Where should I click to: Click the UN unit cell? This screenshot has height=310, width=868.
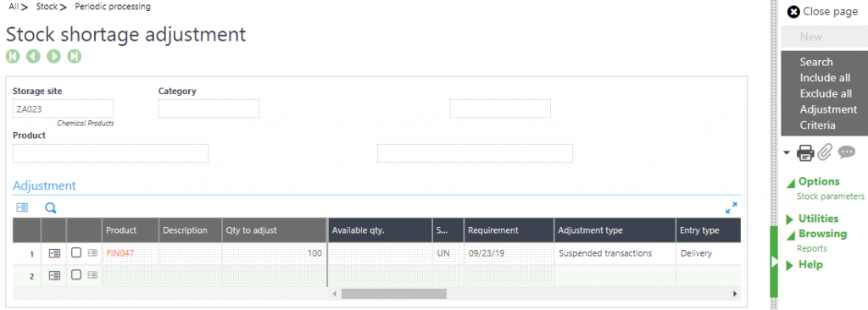pyautogui.click(x=448, y=253)
